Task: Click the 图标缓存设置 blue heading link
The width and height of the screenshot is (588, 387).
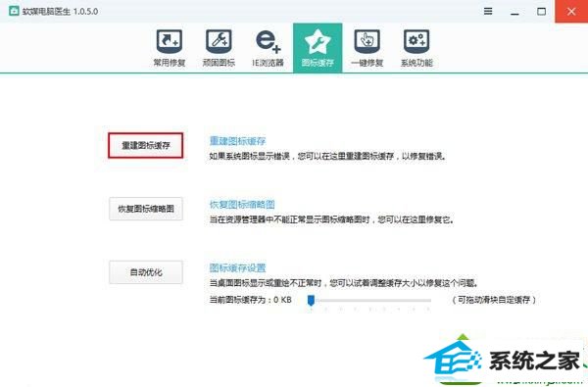Action: click(x=237, y=267)
